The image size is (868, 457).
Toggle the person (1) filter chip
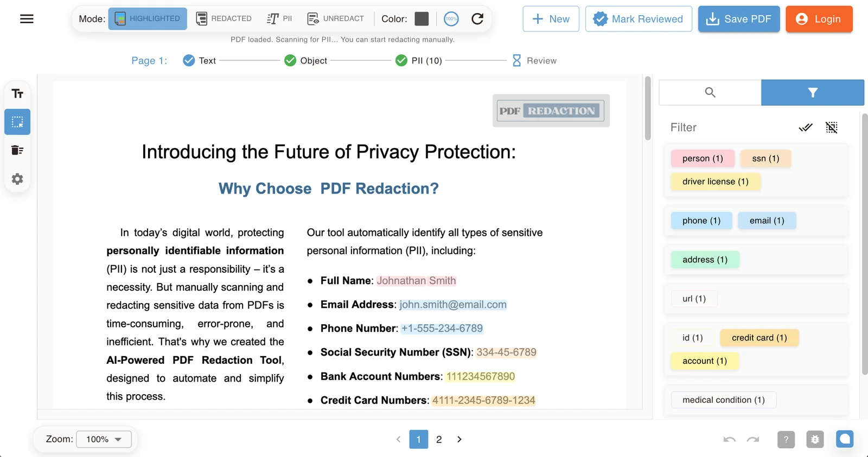click(703, 158)
